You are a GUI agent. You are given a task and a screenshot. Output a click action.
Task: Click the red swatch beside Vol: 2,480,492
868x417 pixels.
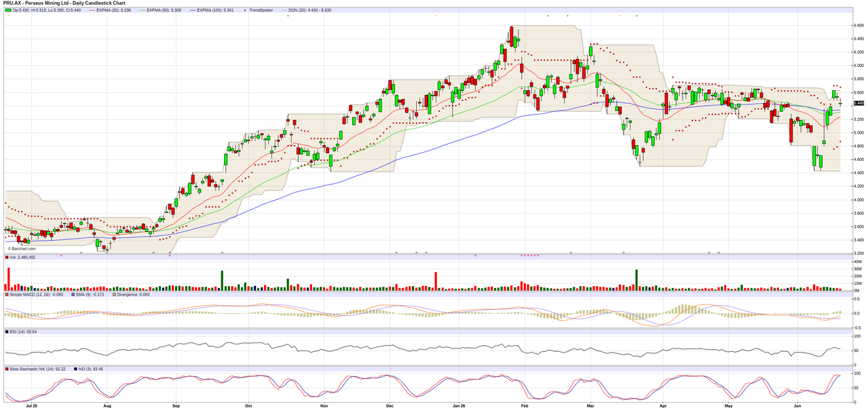click(7, 258)
